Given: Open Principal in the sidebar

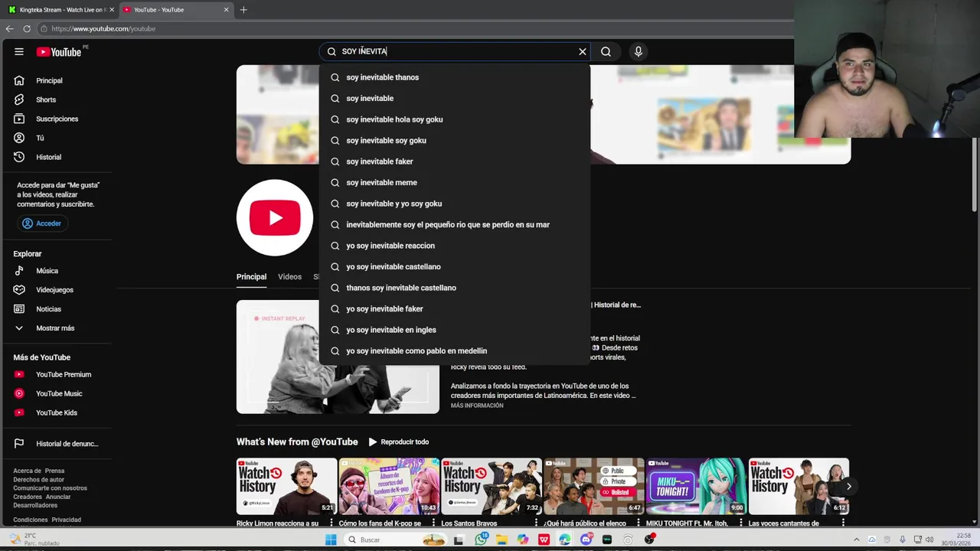Looking at the screenshot, I should pos(58,80).
